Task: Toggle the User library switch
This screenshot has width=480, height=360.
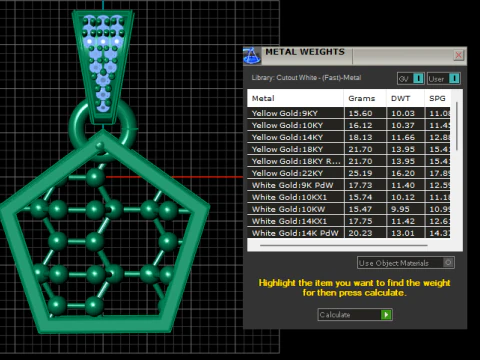Action: coord(444,79)
